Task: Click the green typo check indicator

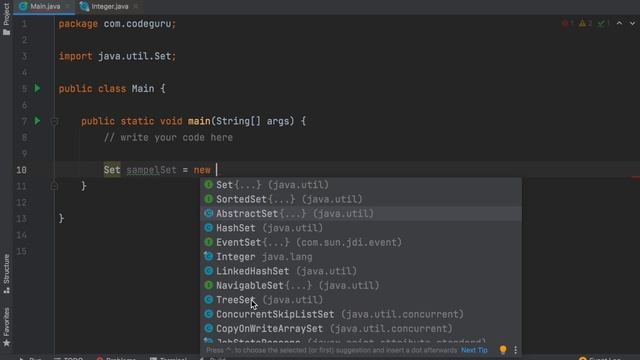Action: [604, 23]
